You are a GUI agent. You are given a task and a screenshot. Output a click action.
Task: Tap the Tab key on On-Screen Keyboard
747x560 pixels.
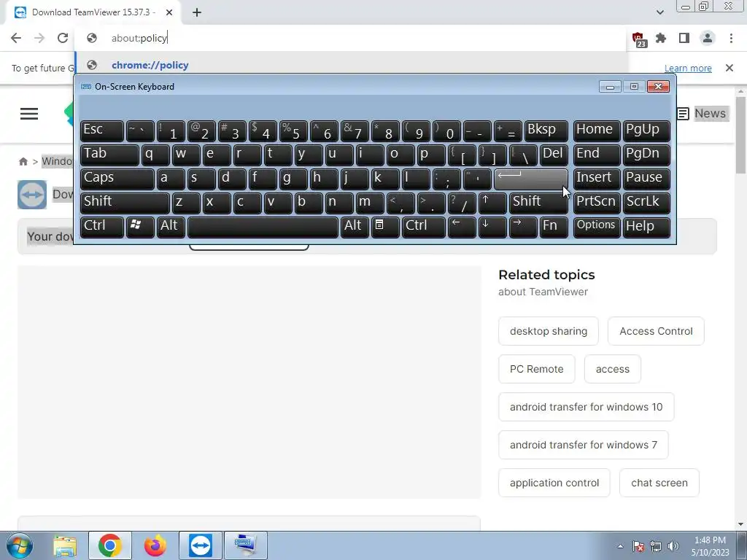pos(109,155)
